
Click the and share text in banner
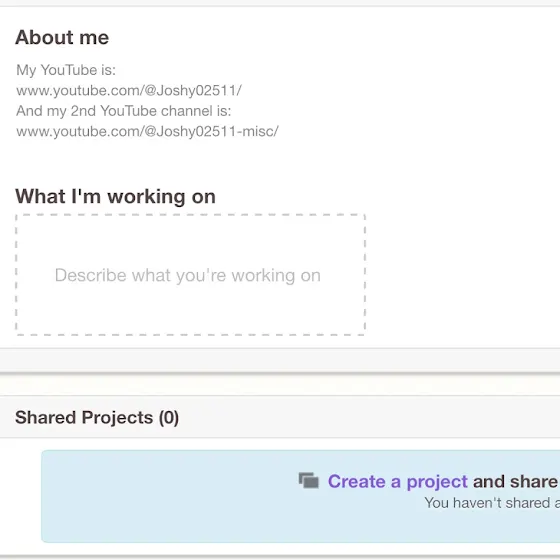(515, 481)
